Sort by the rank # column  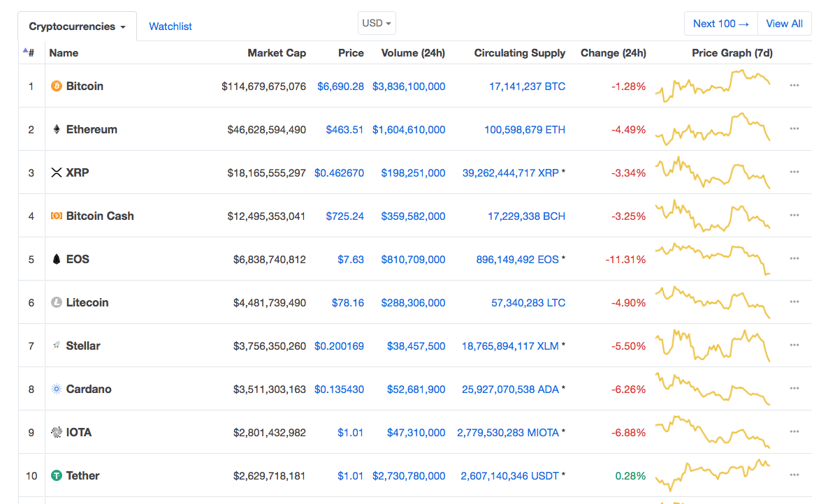pyautogui.click(x=29, y=52)
